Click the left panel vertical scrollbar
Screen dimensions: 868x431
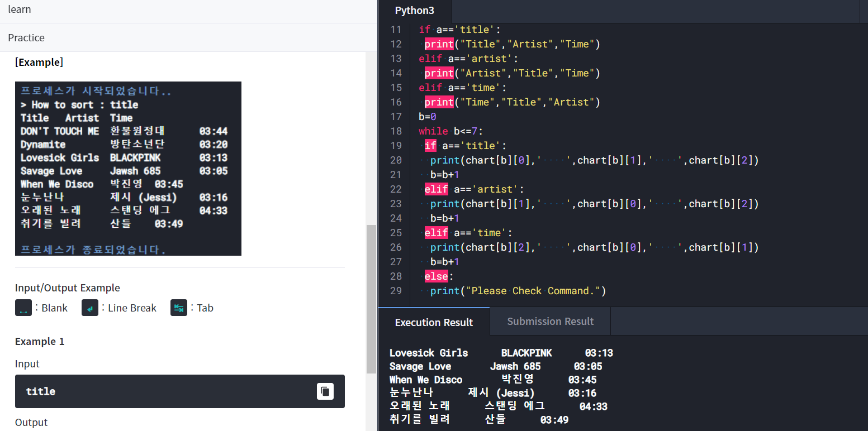click(x=371, y=299)
